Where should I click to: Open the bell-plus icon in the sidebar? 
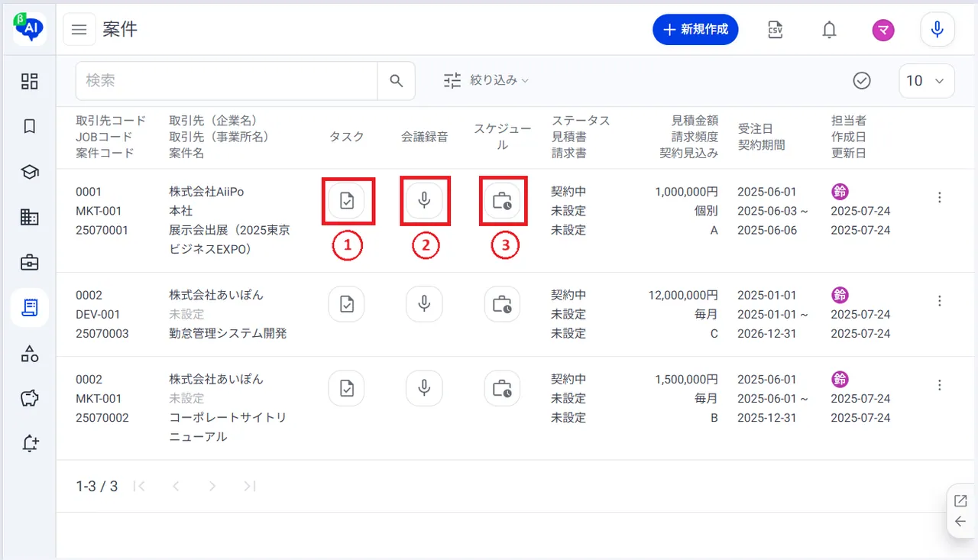[x=29, y=443]
